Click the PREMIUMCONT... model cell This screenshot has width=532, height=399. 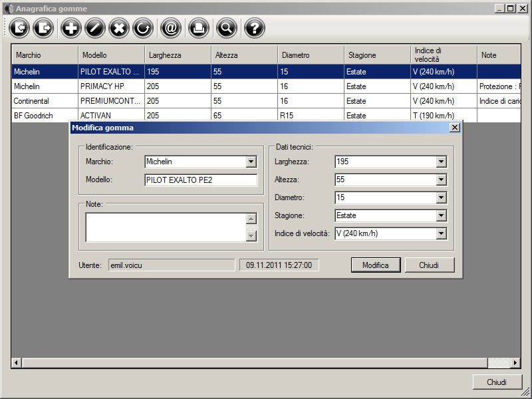(111, 101)
